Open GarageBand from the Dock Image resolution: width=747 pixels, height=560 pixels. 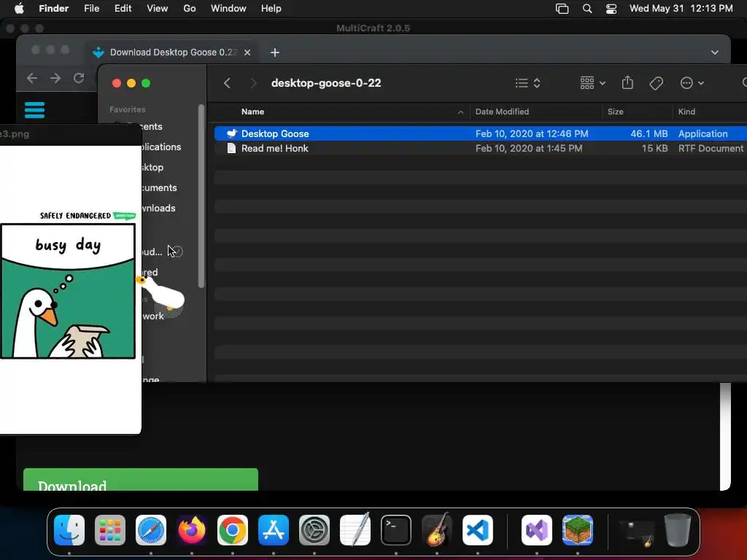(437, 529)
